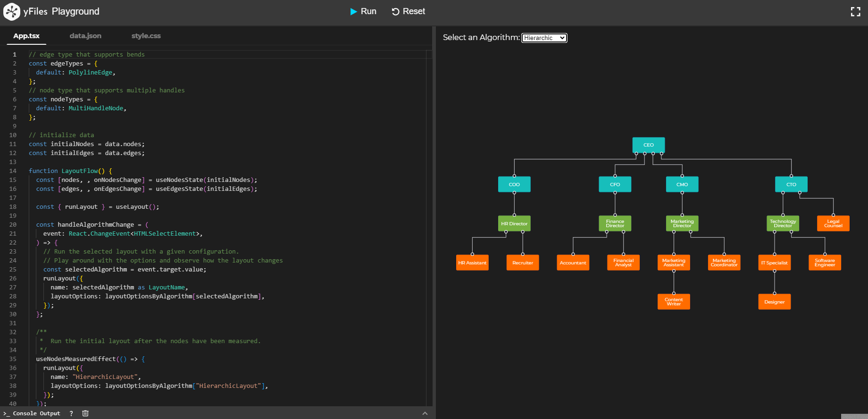The width and height of the screenshot is (868, 419).
Task: Click 'selectedAlgorithm' on line 25
Action: coord(96,270)
